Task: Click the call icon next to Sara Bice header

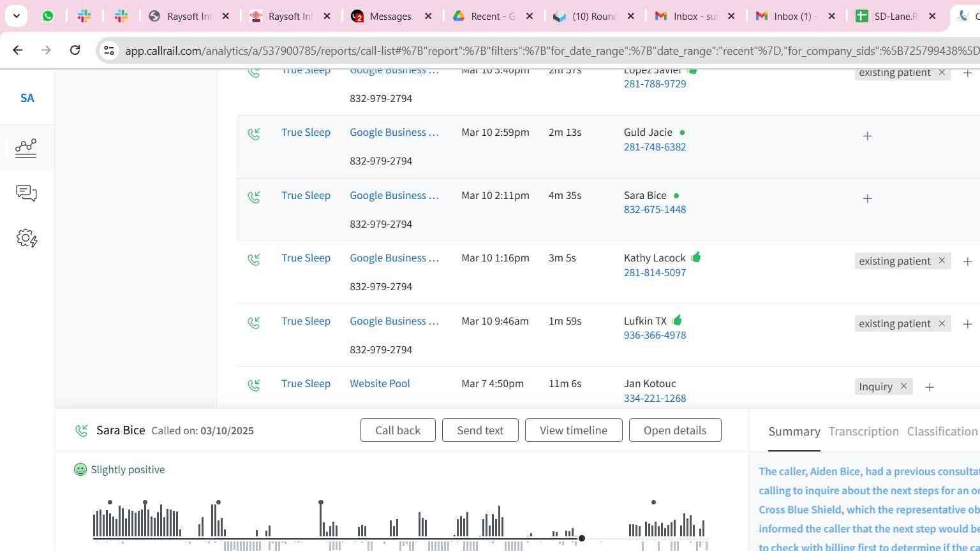Action: click(x=82, y=430)
